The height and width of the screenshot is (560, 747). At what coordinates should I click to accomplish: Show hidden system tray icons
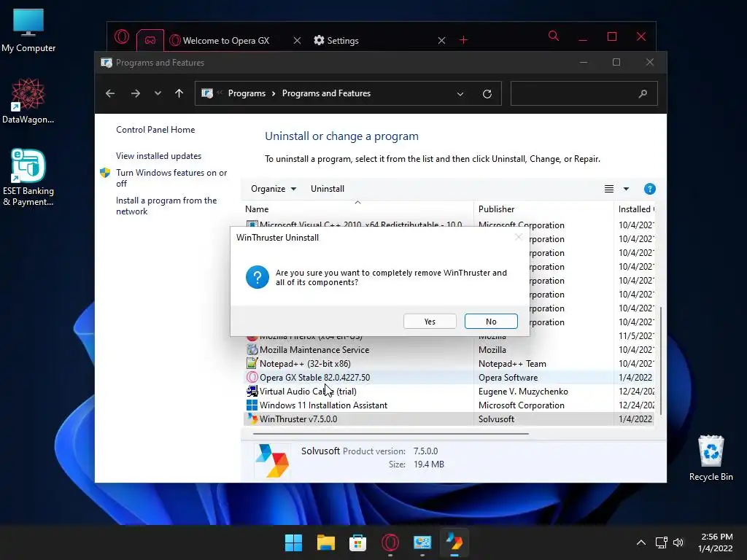[641, 542]
